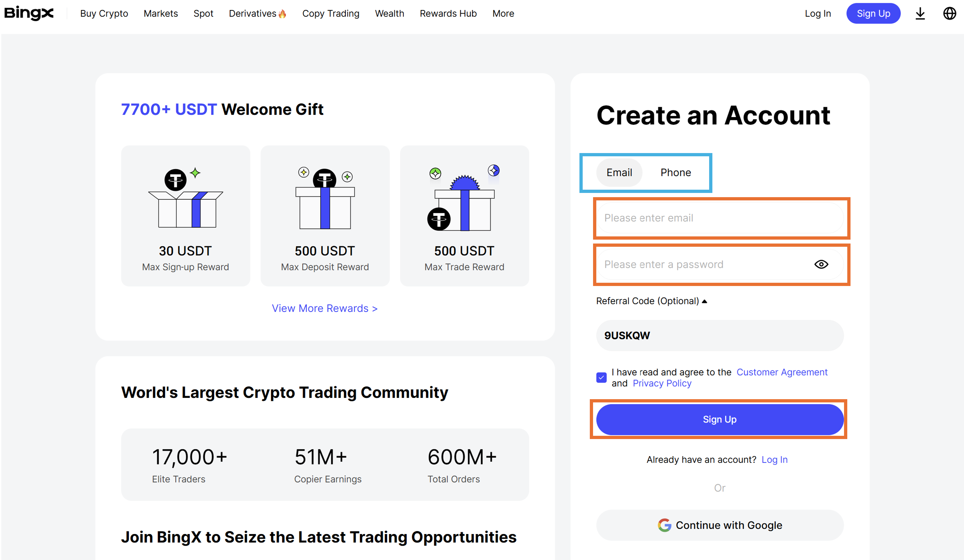Open the Markets menu item
Viewport: 964px width, 560px height.
(x=161, y=13)
